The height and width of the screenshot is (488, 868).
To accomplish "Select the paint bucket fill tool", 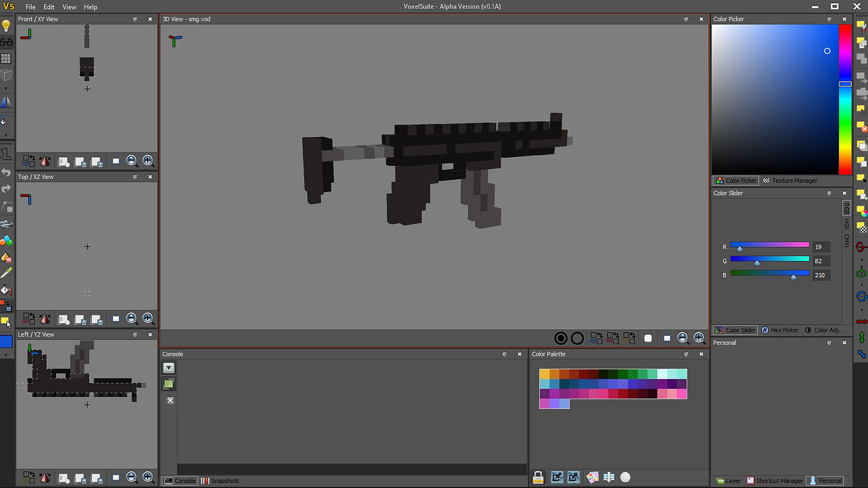I will coord(6,290).
